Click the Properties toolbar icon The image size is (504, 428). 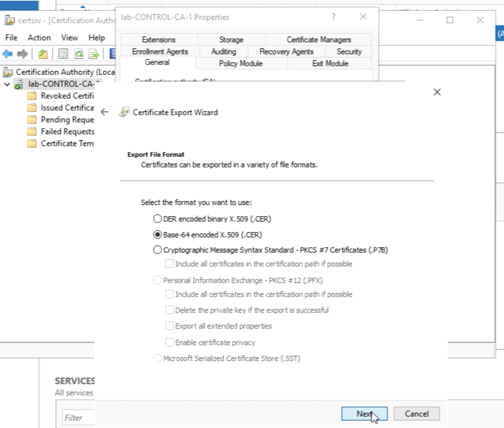pos(63,54)
